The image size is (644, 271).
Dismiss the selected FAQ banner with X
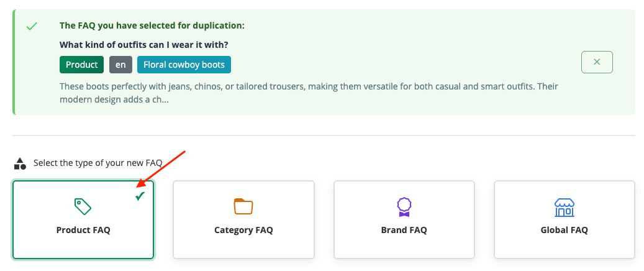point(597,62)
